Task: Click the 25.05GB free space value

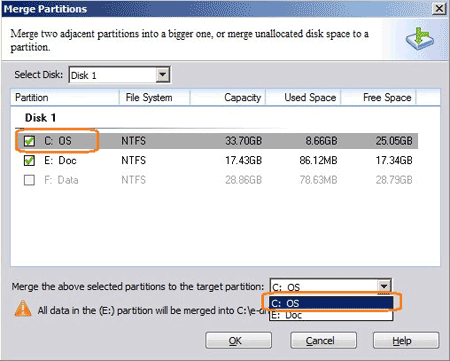Action: tap(394, 141)
